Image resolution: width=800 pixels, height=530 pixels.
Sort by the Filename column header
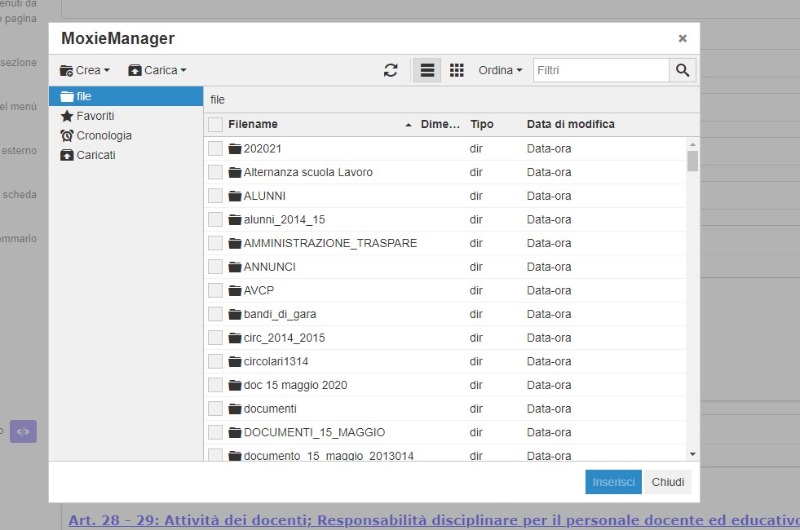[x=253, y=124]
